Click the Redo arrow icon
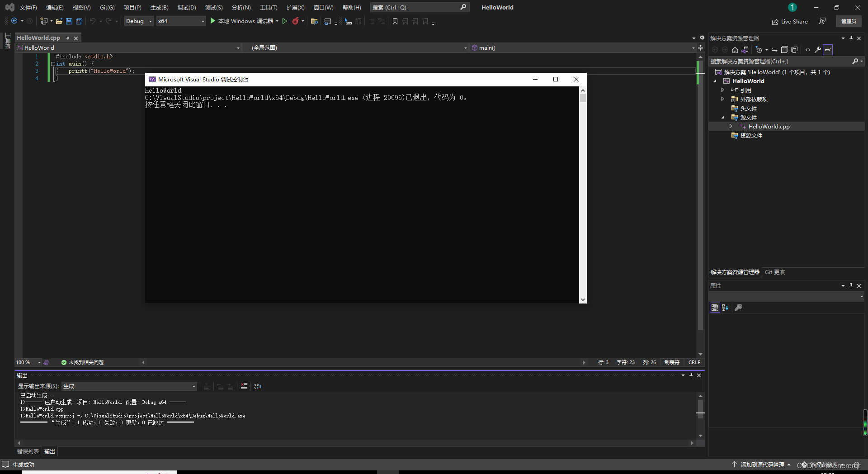The image size is (868, 474). (108, 21)
